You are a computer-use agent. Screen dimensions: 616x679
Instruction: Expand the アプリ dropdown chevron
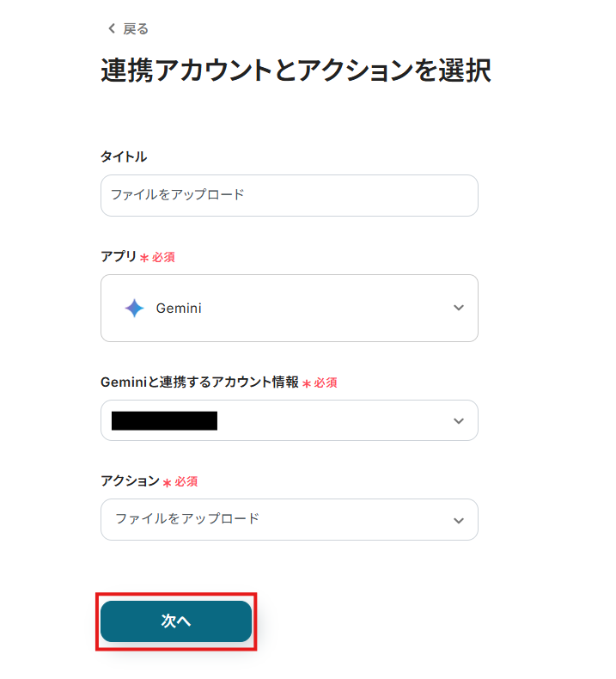[x=458, y=308]
